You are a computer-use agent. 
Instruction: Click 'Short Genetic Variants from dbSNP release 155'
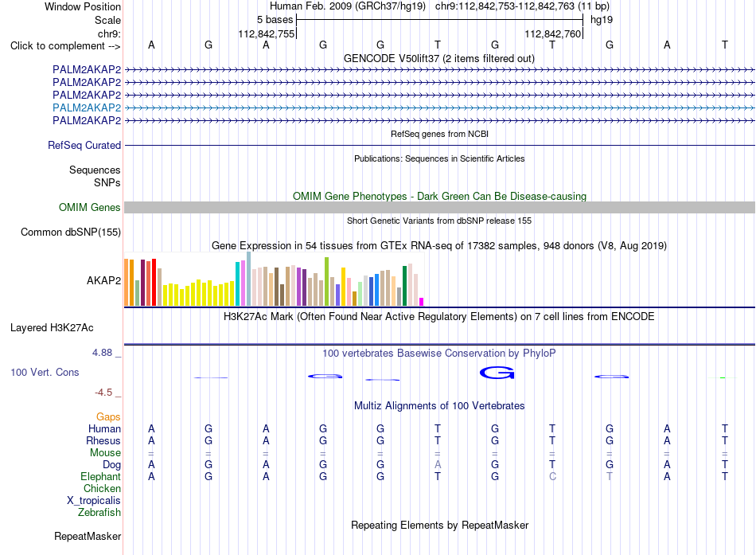point(439,221)
